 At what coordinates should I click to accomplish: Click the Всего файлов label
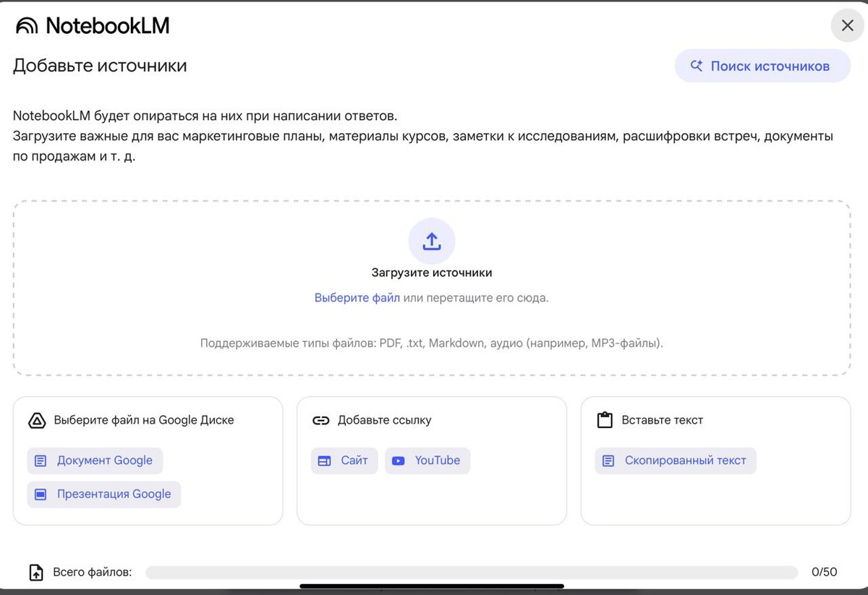[x=93, y=572]
